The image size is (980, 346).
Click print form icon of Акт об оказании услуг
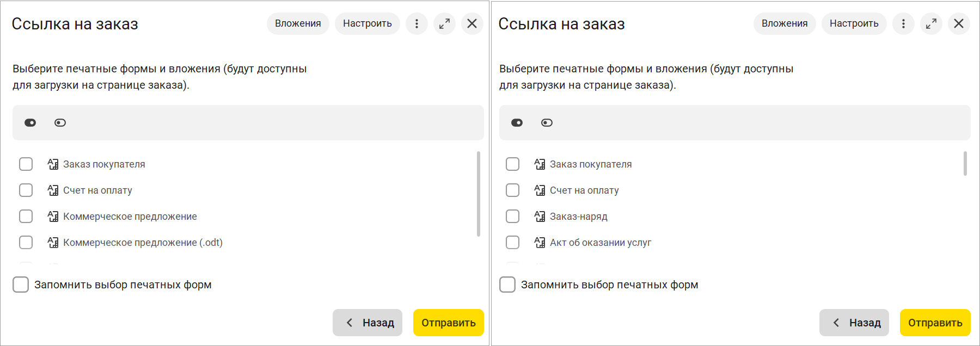coord(540,243)
